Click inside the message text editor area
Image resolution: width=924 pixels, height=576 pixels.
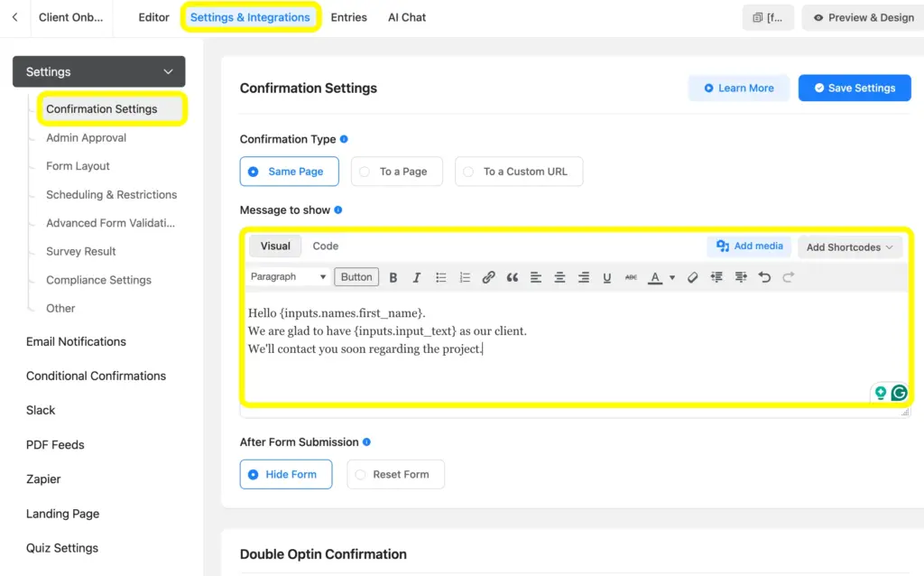point(577,348)
